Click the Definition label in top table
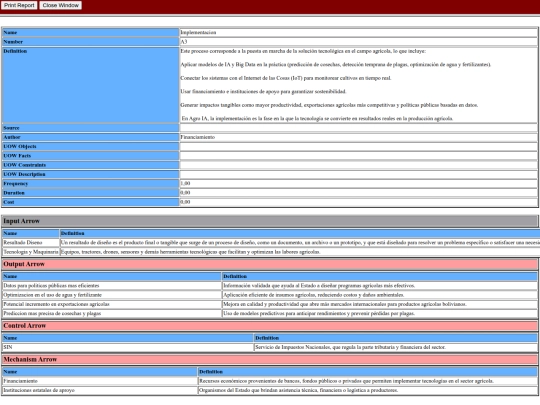This screenshot has height=405, width=540. [x=15, y=51]
